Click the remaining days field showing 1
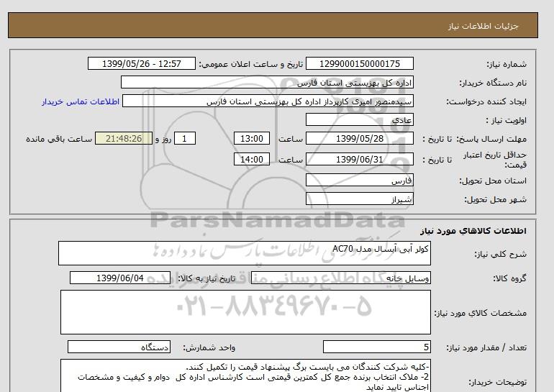This screenshot has width=554, height=392. point(185,138)
